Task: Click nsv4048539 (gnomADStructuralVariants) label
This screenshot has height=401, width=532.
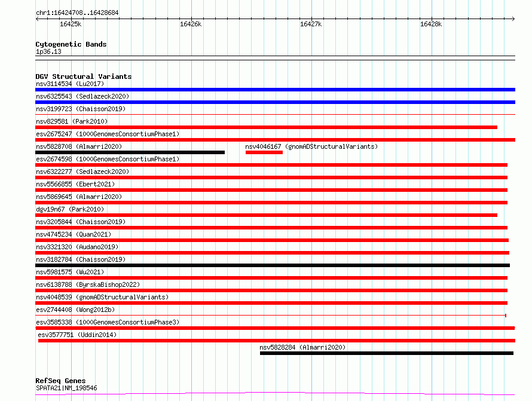Action: 102,297
